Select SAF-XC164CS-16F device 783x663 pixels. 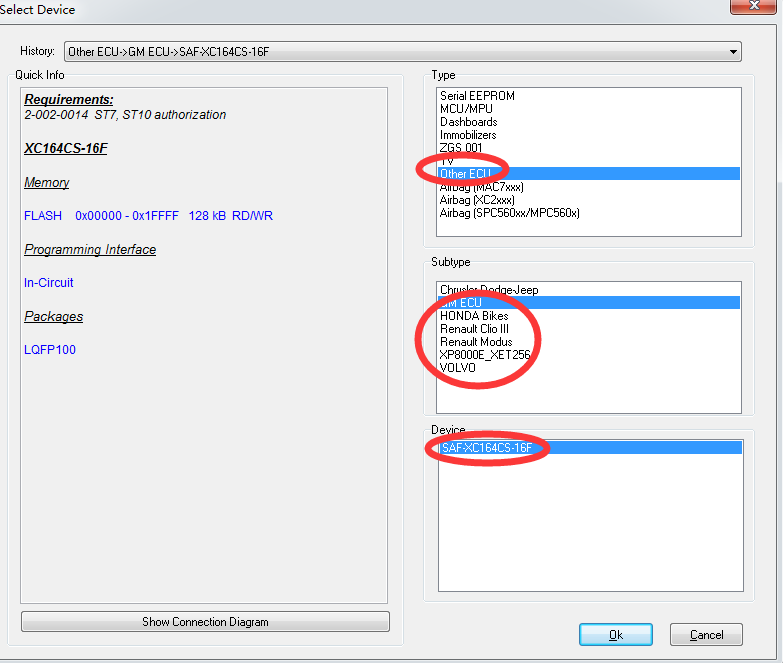(487, 448)
